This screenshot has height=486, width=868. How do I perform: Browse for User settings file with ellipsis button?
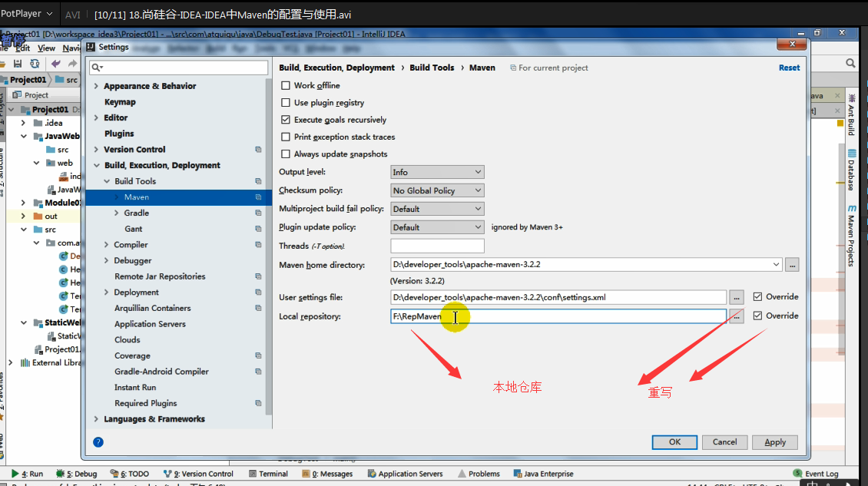tap(736, 297)
